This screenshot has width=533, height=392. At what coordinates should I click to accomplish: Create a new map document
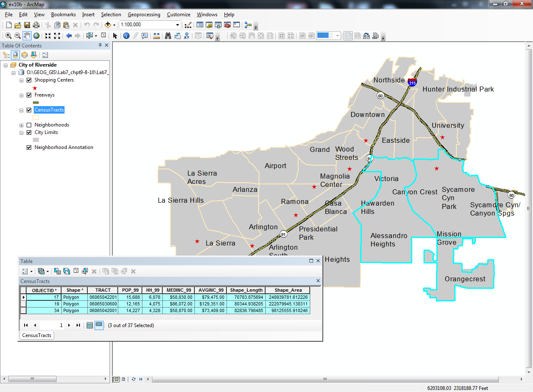click(x=9, y=25)
